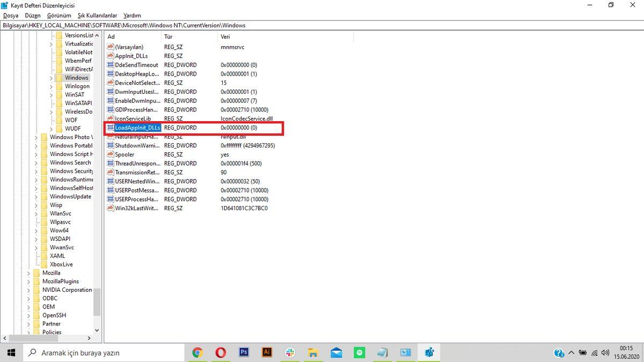Open the Dosya menu
Screen dimensions: 644x362
pos(11,16)
